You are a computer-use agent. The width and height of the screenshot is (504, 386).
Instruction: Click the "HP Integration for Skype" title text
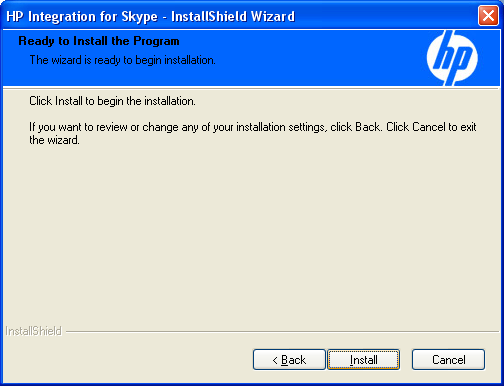click(x=82, y=16)
